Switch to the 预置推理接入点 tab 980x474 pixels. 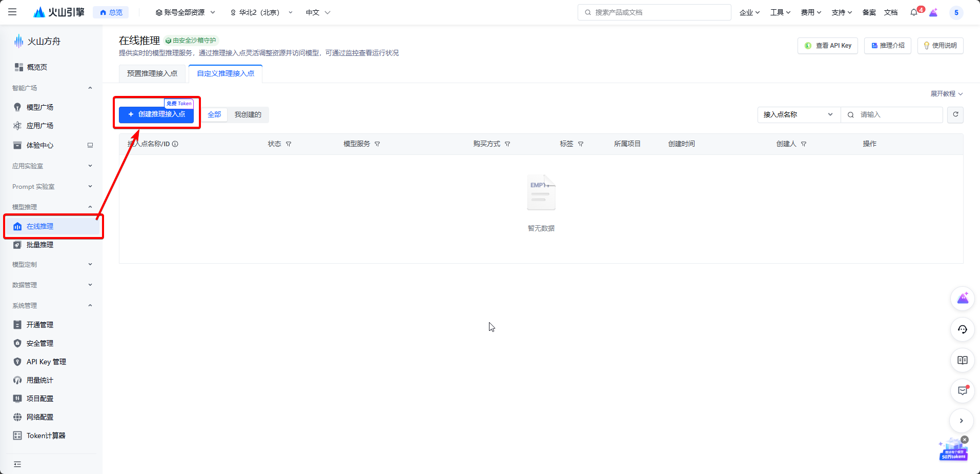click(152, 73)
